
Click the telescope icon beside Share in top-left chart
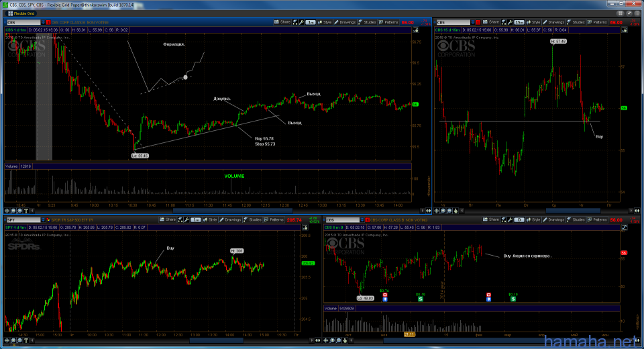pos(295,22)
